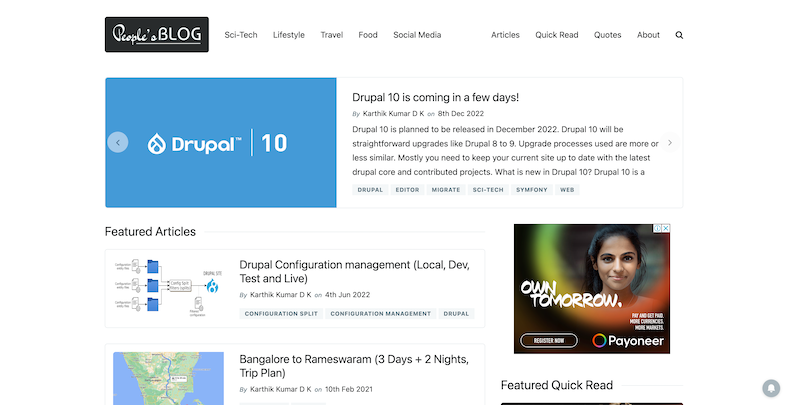Click the Drupal 10 banner image
This screenshot has height=405, width=788.
tap(220, 143)
